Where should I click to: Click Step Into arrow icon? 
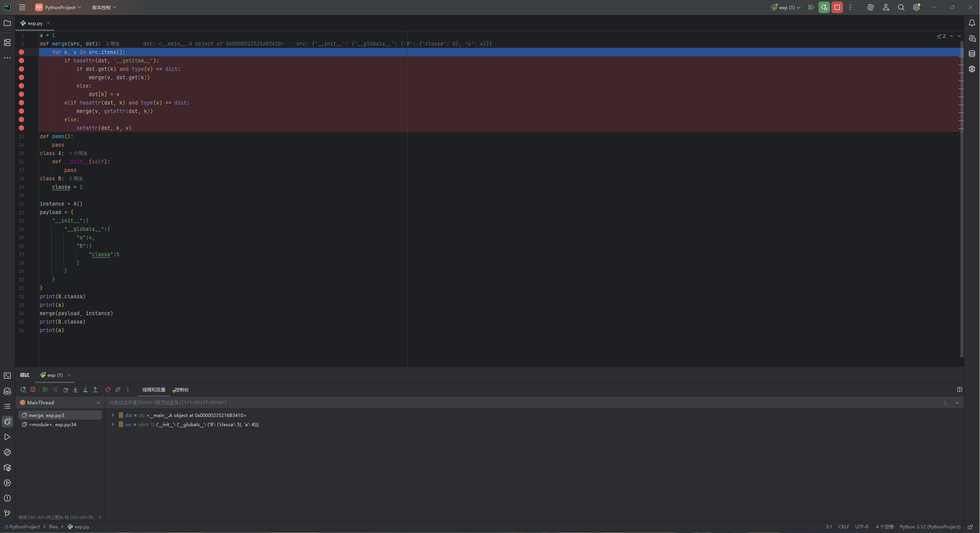point(75,389)
